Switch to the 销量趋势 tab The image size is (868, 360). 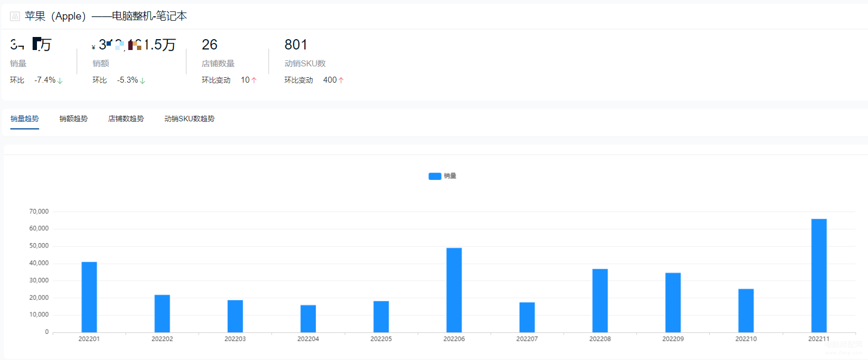pos(24,119)
